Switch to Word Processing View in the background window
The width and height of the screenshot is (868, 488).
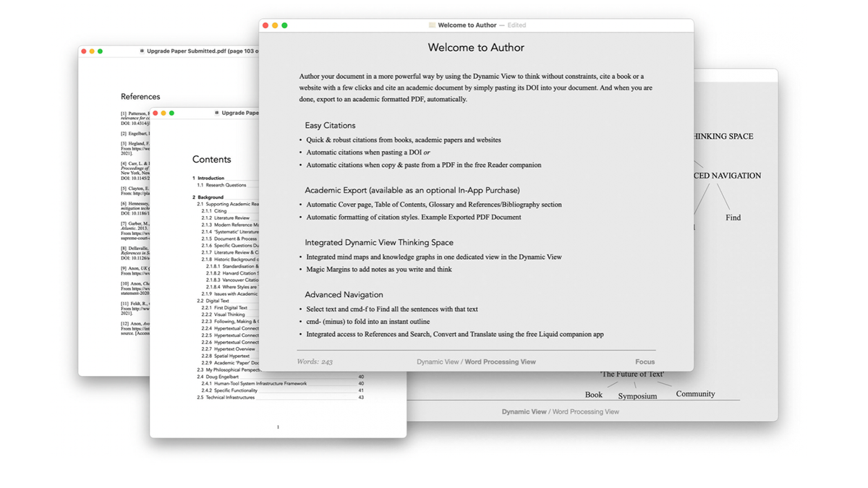[586, 411]
